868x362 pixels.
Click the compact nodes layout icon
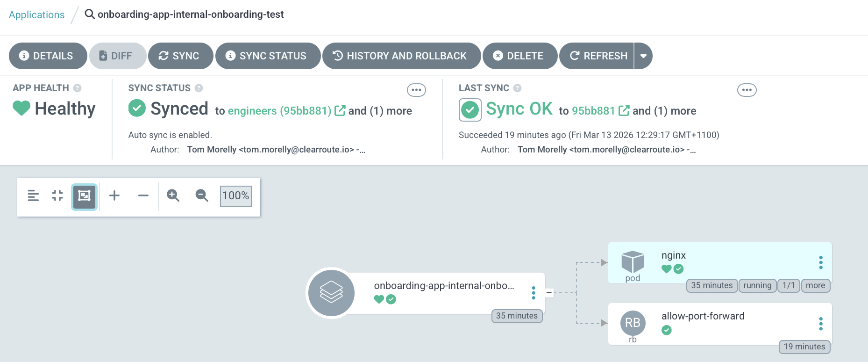57,195
